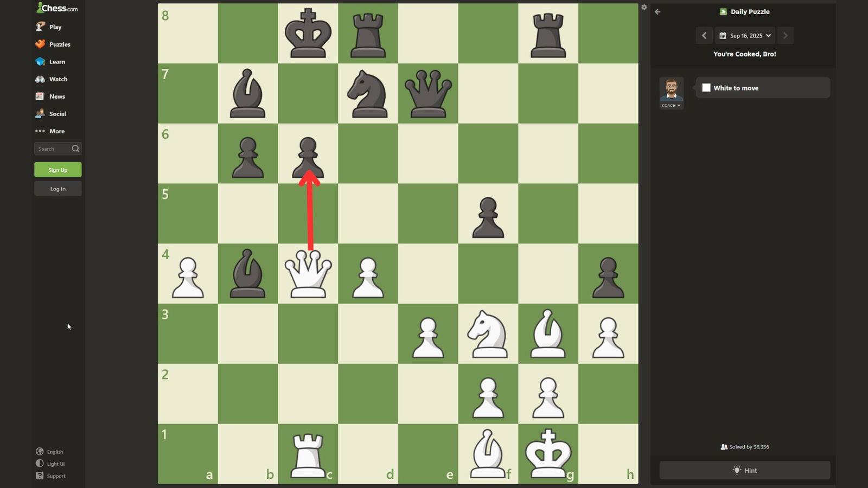Click the Search input field
The width and height of the screenshot is (868, 488).
pyautogui.click(x=53, y=149)
